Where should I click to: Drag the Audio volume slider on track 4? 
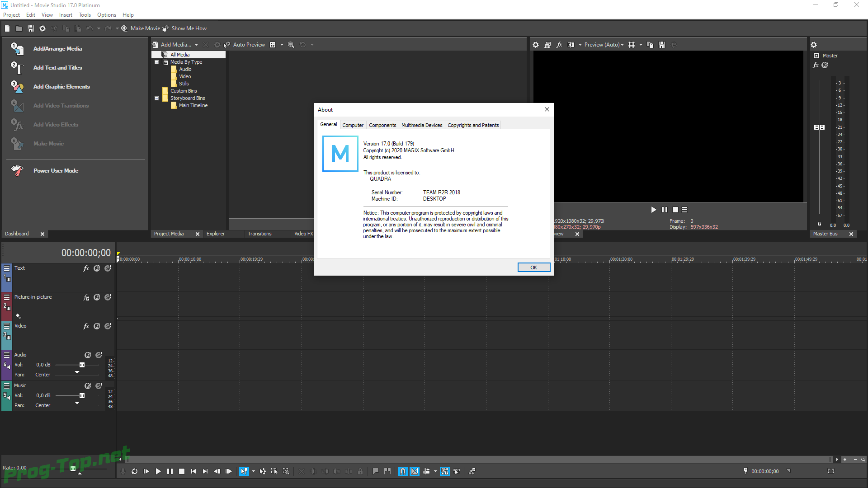(82, 364)
